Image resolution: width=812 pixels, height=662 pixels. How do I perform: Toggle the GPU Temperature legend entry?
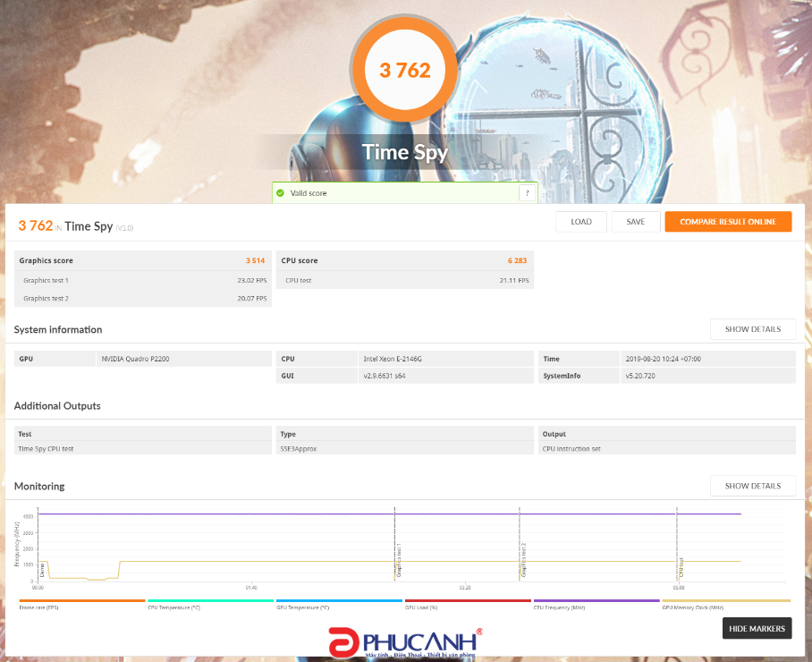[339, 604]
